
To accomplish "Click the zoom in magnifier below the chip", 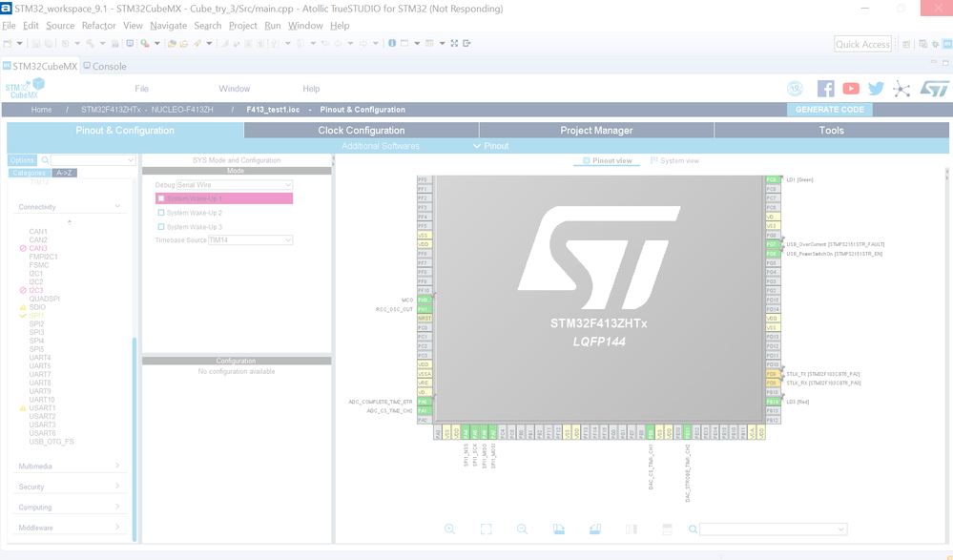I will click(449, 529).
